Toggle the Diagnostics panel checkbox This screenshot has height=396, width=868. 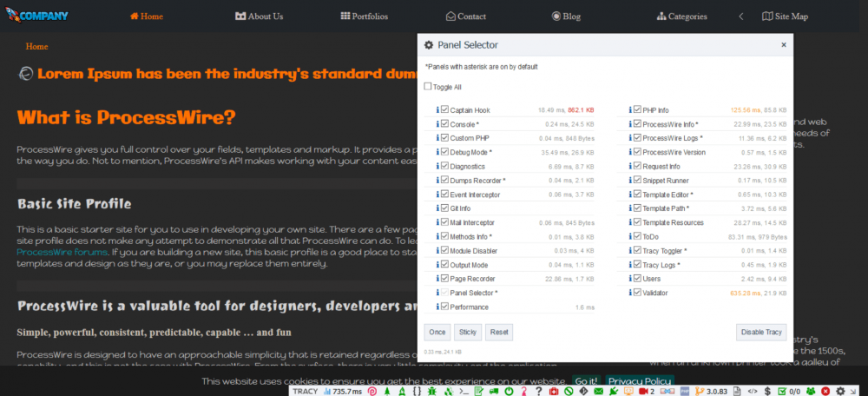[x=445, y=167]
